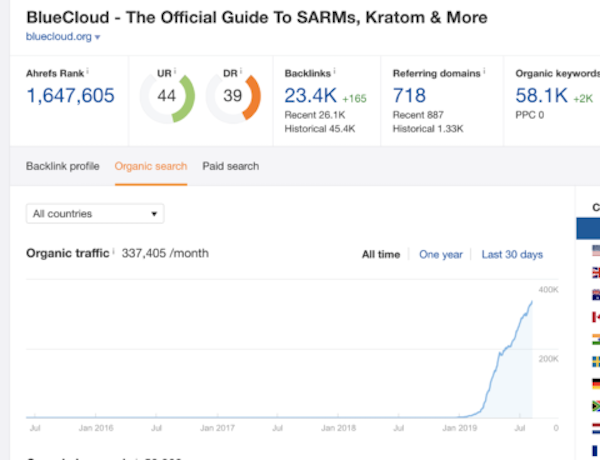Show All time traffic range
Viewport: 600px width, 460px height.
click(381, 254)
